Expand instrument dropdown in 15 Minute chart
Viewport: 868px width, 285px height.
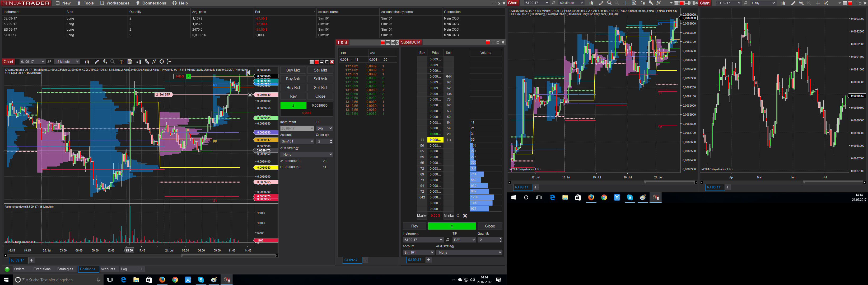[x=43, y=61]
